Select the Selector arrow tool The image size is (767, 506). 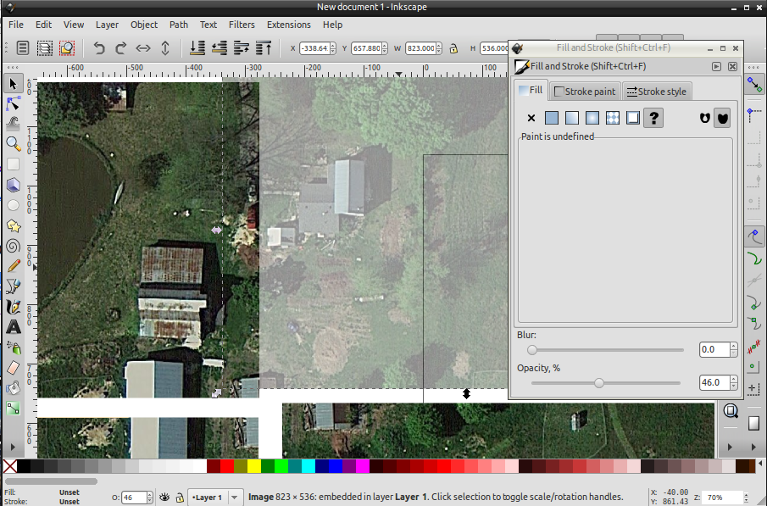(13, 84)
